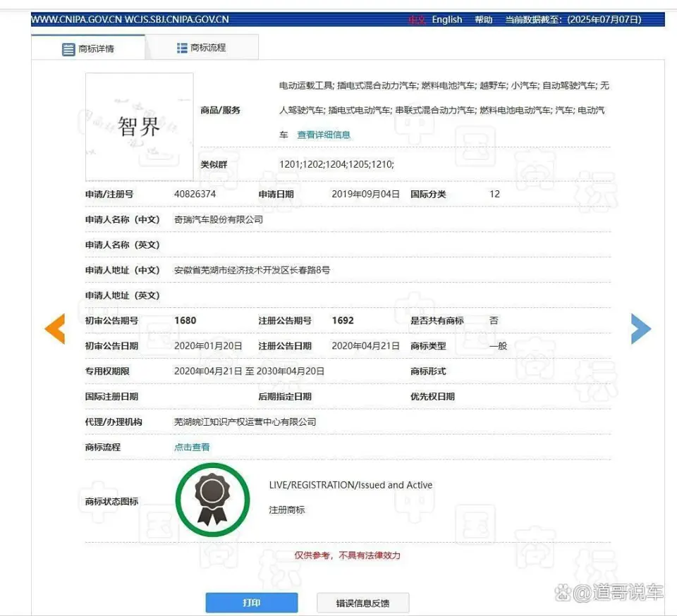
Task: Select registration number 40826374
Action: (195, 194)
